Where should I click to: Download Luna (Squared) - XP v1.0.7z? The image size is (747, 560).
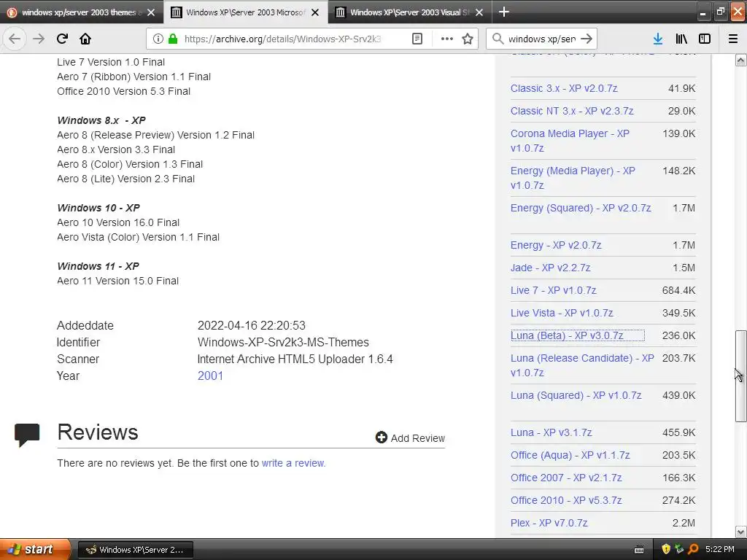pyautogui.click(x=576, y=395)
